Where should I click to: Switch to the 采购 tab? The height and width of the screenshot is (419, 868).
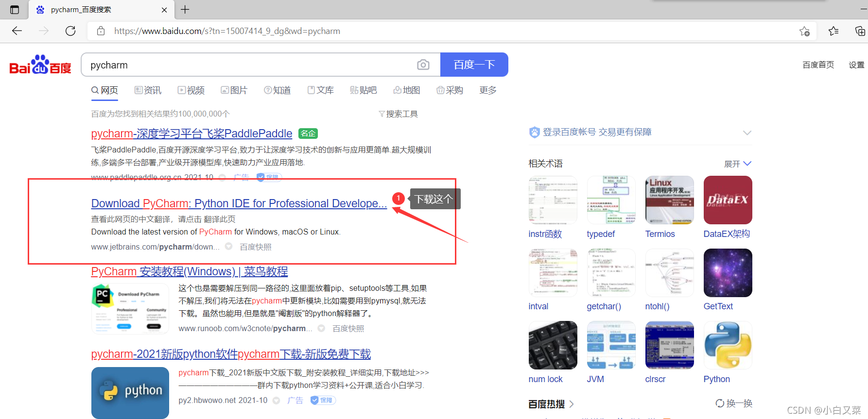[x=450, y=90]
